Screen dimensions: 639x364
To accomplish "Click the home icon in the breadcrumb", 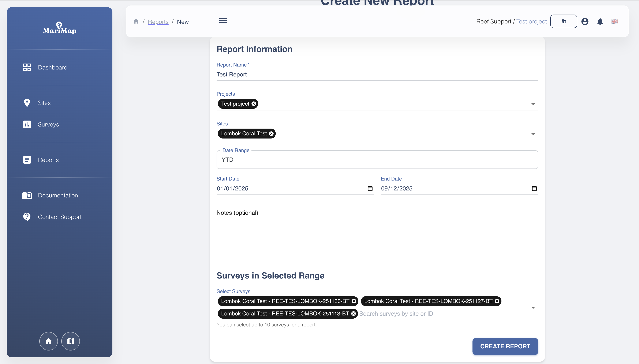I will coord(137,22).
